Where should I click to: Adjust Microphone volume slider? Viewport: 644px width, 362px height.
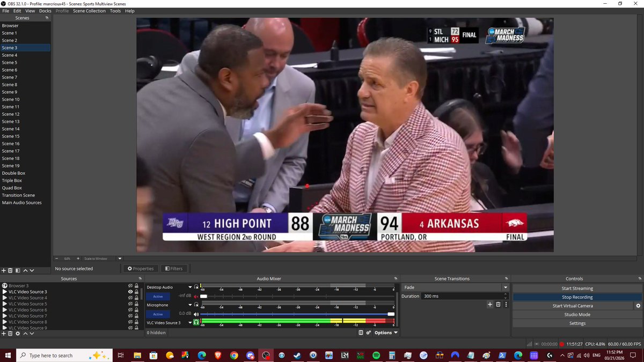[391, 314]
